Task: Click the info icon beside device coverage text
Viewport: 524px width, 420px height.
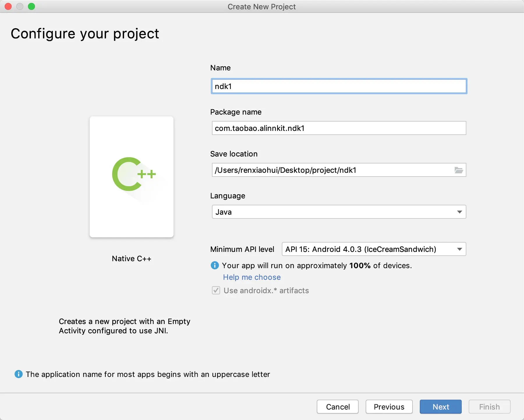Action: click(215, 265)
